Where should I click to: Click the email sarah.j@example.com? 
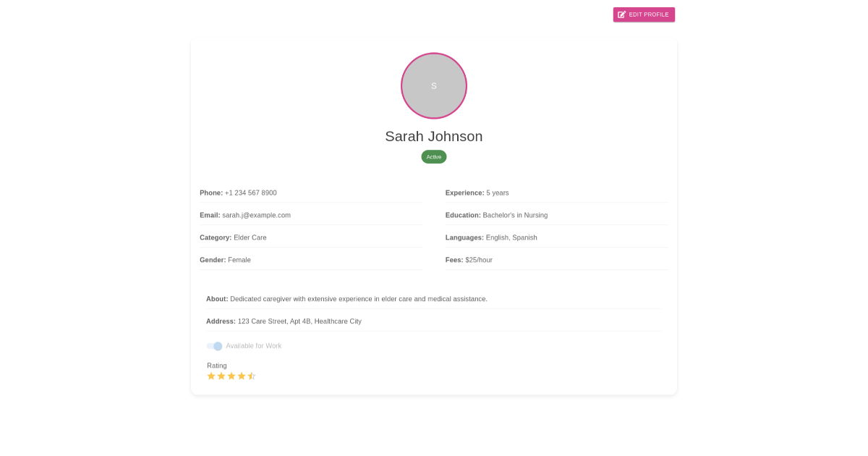tap(256, 215)
